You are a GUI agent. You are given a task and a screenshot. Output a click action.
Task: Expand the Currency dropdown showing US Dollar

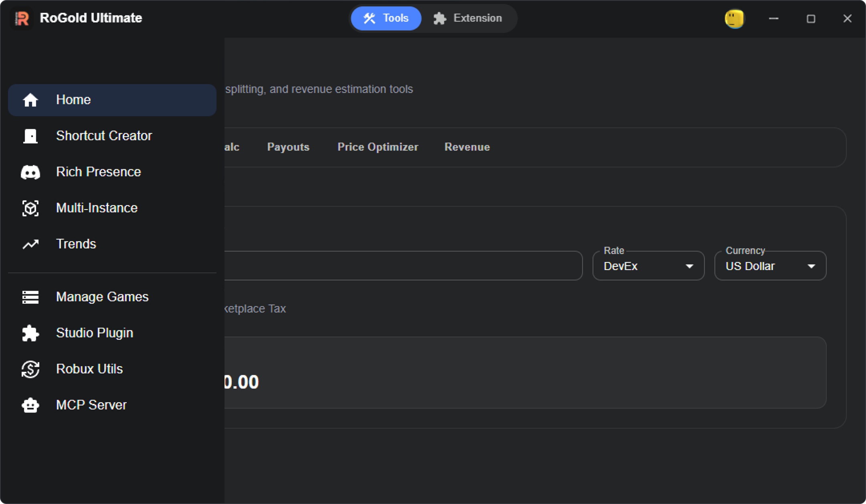pos(770,266)
